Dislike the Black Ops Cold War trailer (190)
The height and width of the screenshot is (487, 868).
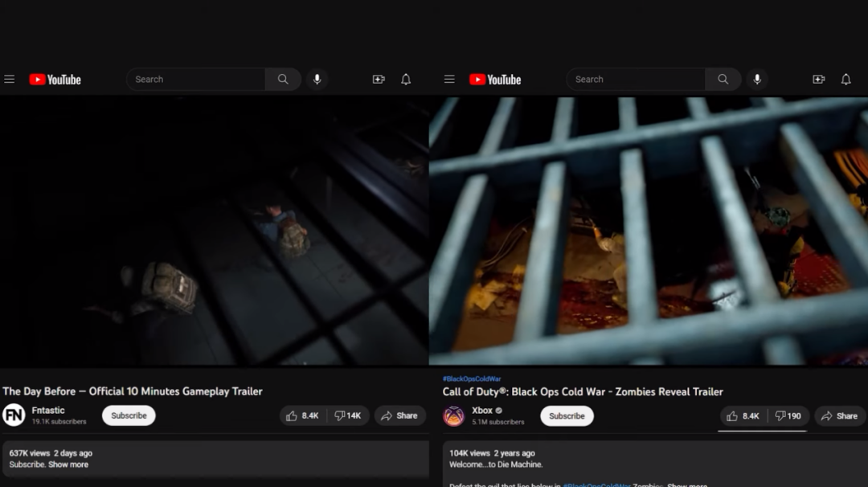[788, 416]
